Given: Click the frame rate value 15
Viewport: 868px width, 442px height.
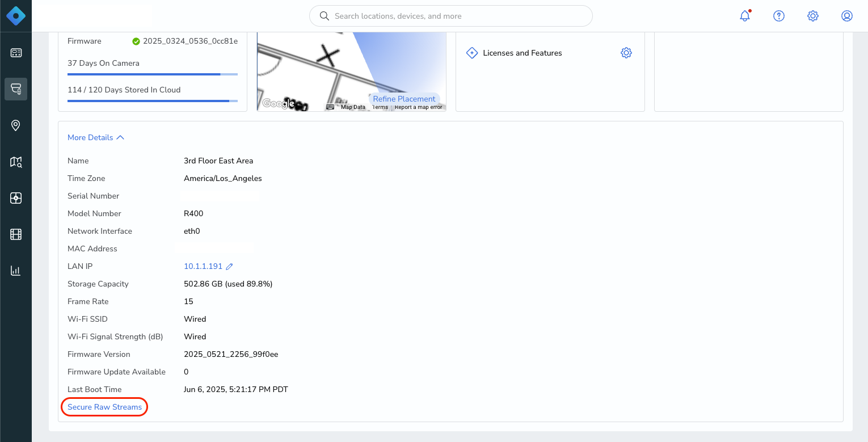Looking at the screenshot, I should click(188, 301).
